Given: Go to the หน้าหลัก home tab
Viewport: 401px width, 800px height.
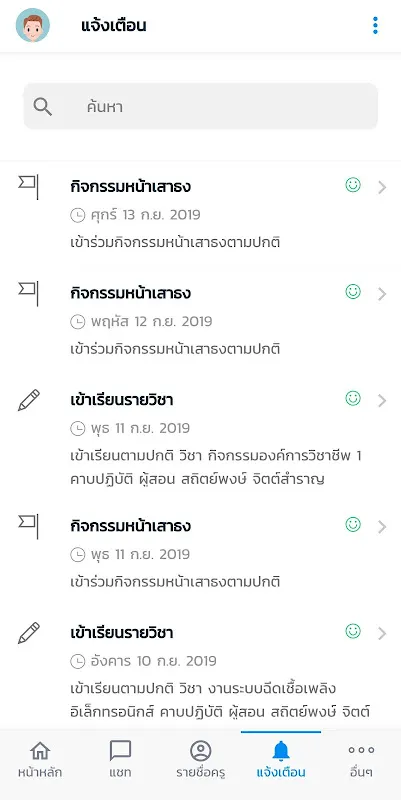Looking at the screenshot, I should coord(40,760).
